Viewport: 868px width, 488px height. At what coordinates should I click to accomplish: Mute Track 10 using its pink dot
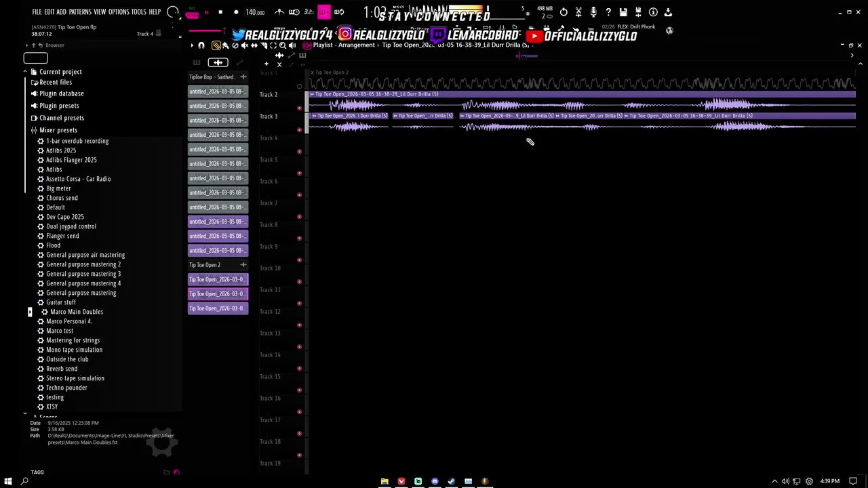coord(300,281)
